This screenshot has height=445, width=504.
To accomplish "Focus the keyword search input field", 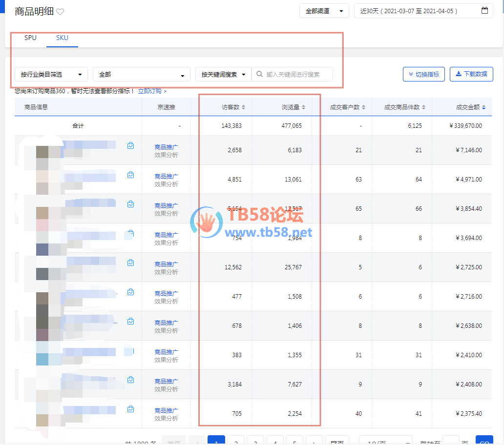I will tap(293, 75).
